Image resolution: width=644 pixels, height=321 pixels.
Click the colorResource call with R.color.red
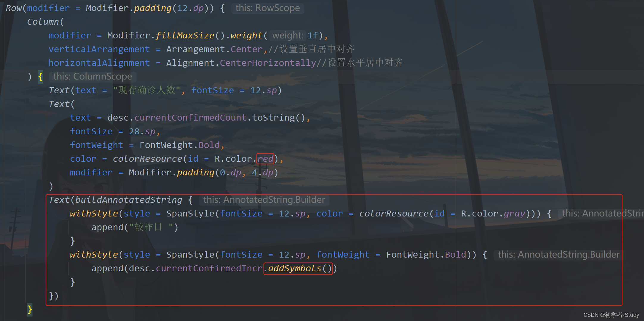(195, 159)
